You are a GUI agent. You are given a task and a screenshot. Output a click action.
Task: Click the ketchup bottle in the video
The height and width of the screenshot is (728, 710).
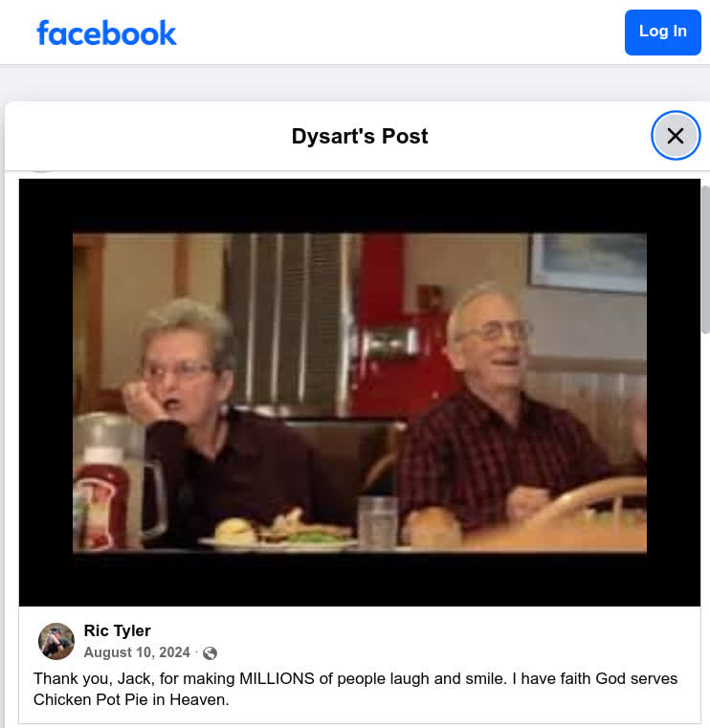pos(102,499)
